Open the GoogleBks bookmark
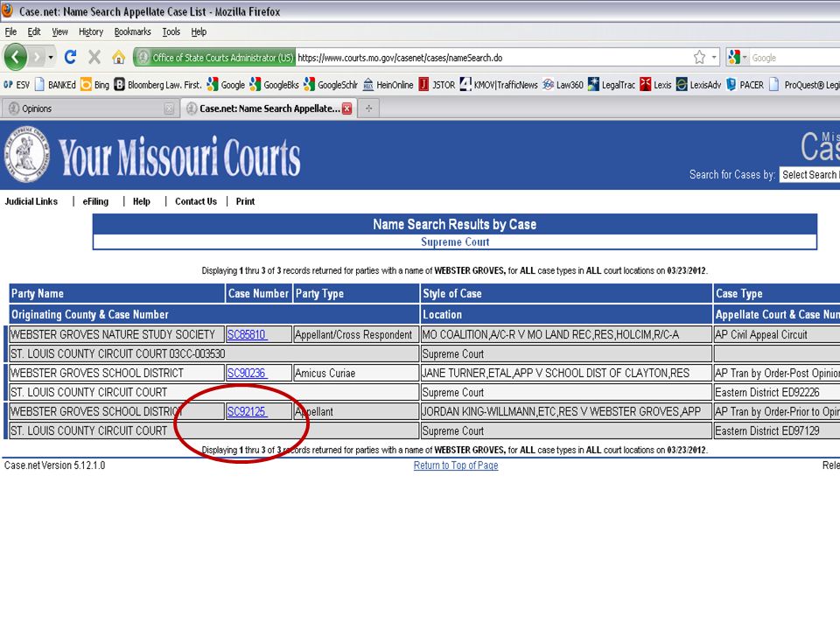Viewport: 840px width, 630px height. 274,85
